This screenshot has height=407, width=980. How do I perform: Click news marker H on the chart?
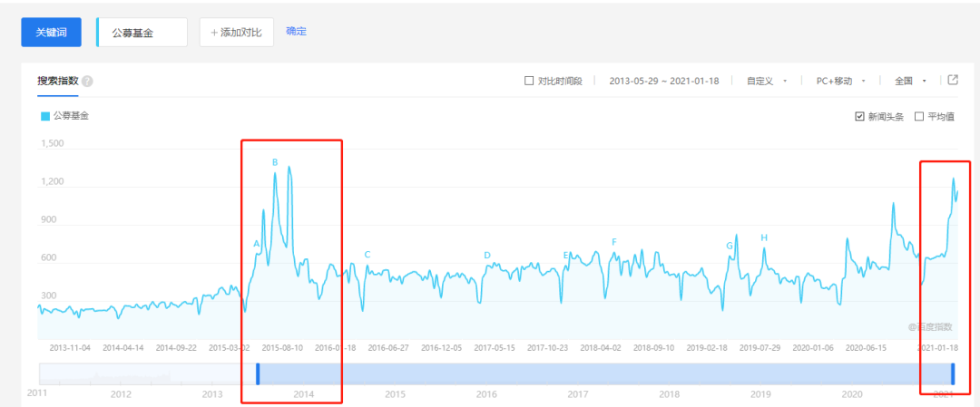[x=764, y=238]
